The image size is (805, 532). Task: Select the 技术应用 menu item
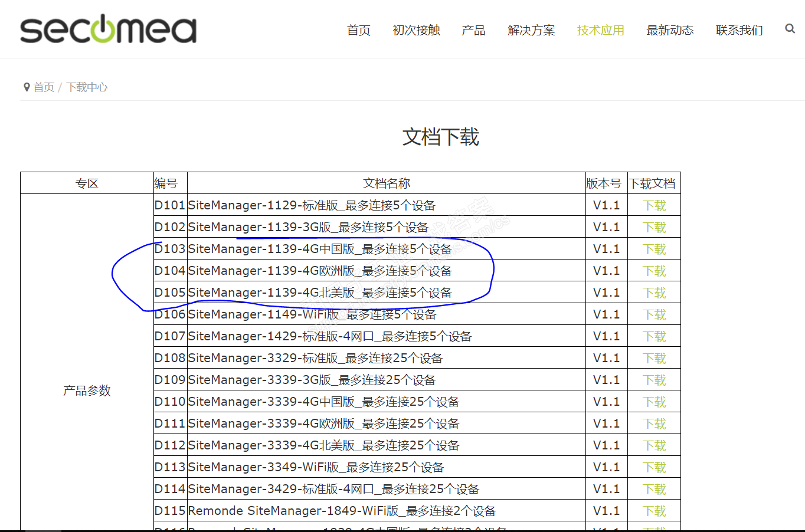click(x=600, y=30)
